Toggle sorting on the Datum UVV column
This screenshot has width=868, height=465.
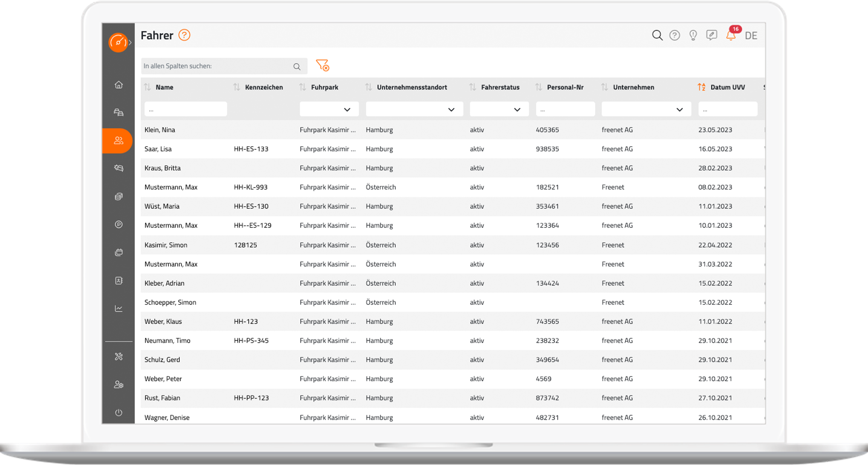coord(702,87)
